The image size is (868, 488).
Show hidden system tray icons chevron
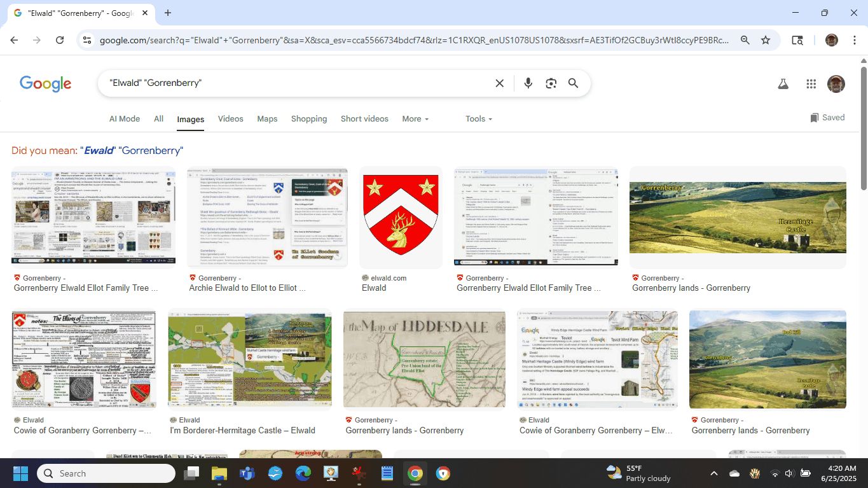(x=713, y=473)
